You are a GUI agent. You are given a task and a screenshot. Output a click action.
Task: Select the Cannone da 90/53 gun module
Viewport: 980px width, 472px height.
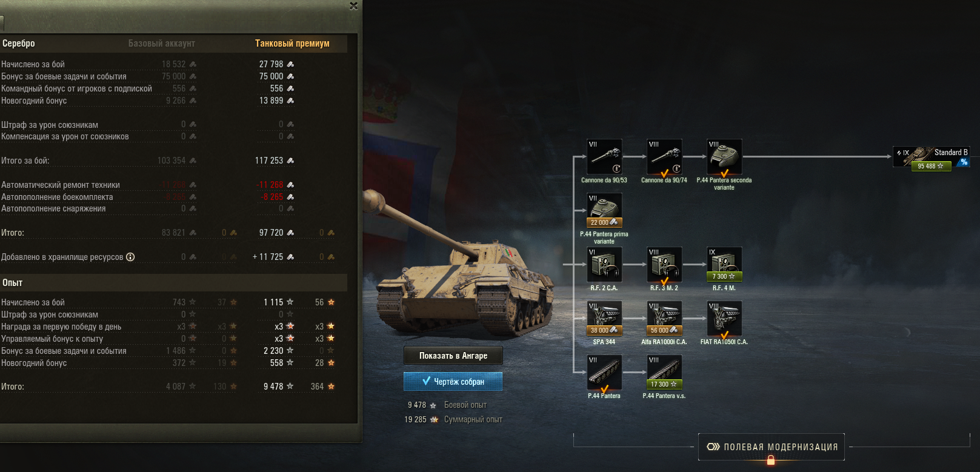tap(604, 157)
